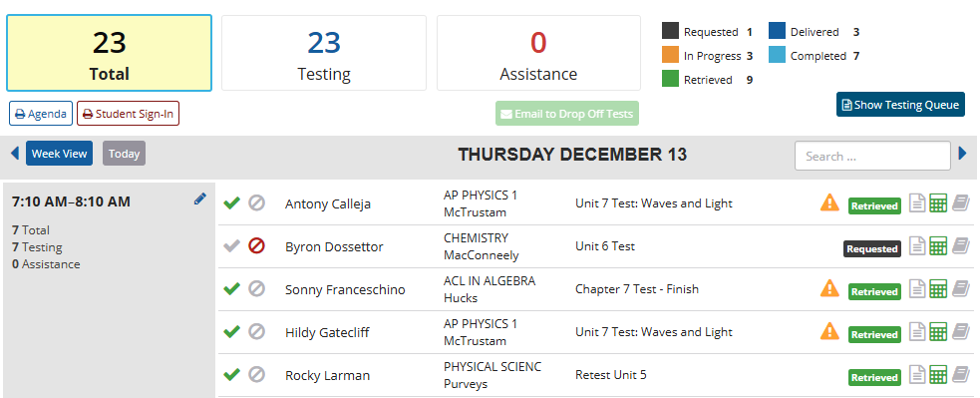This screenshot has width=980, height=398.
Task: Toggle red no-show icon for Byron Dossettor
Action: 256,245
